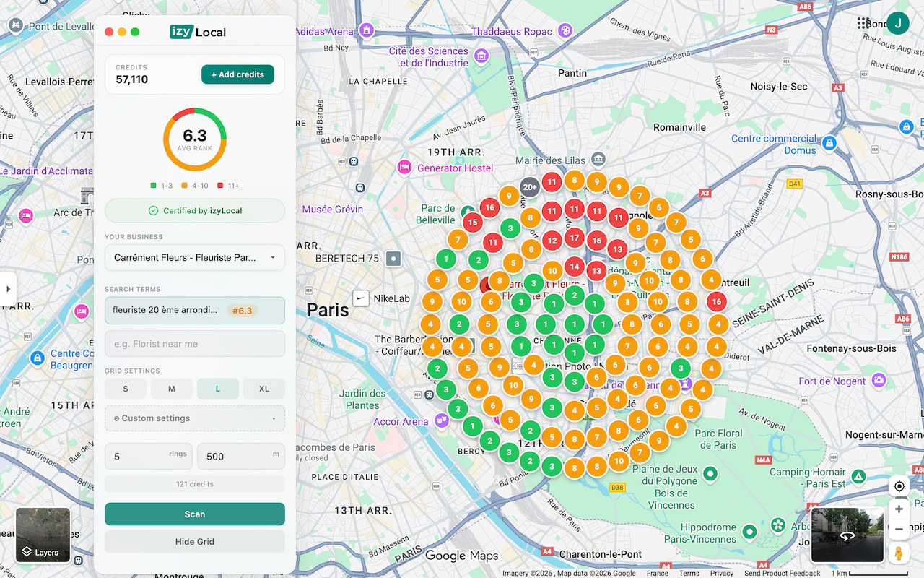Image resolution: width=924 pixels, height=578 pixels.
Task: Click the Plaine de Jeux park pin
Action: point(710,475)
